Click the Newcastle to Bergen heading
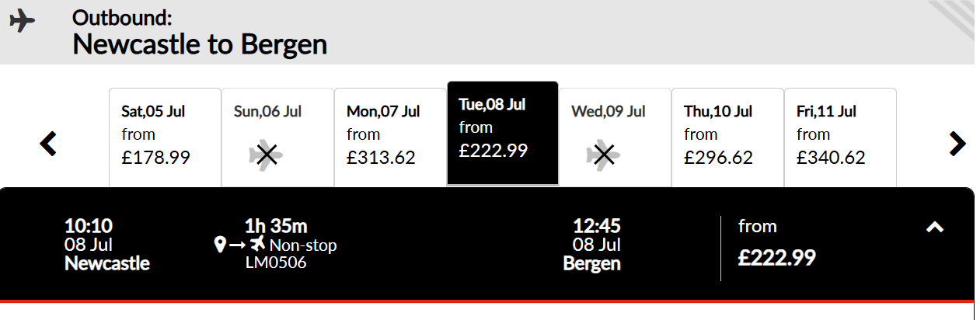Screen dimensions: 980x320 tap(200, 44)
